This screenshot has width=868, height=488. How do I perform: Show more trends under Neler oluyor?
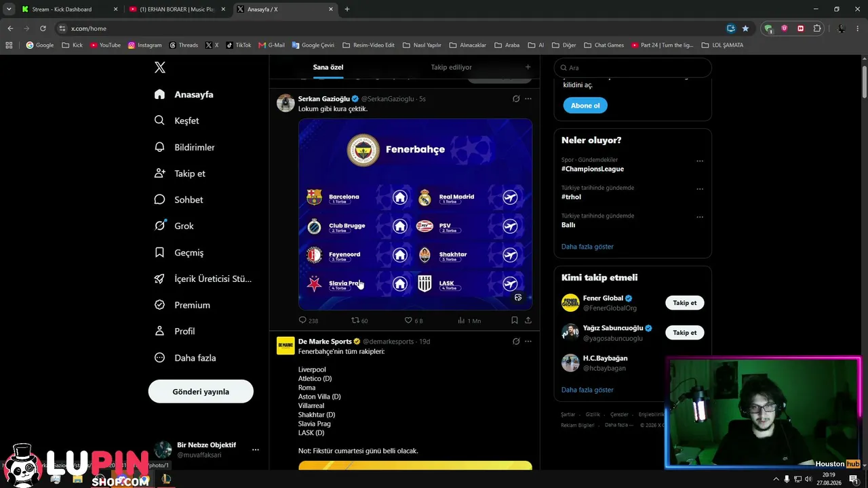click(x=587, y=247)
